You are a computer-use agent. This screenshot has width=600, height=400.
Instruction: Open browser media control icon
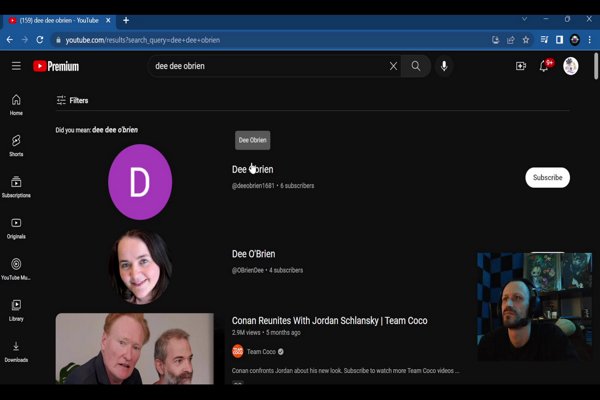544,40
